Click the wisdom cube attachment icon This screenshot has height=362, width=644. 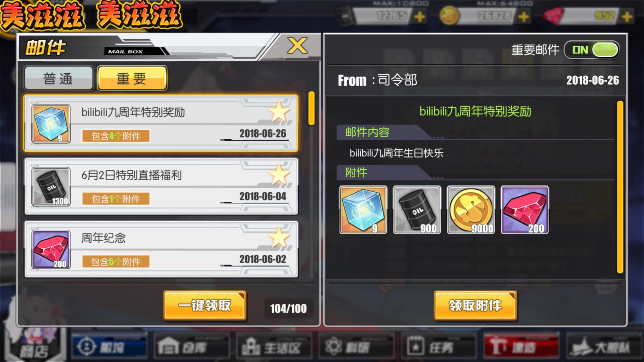[363, 210]
